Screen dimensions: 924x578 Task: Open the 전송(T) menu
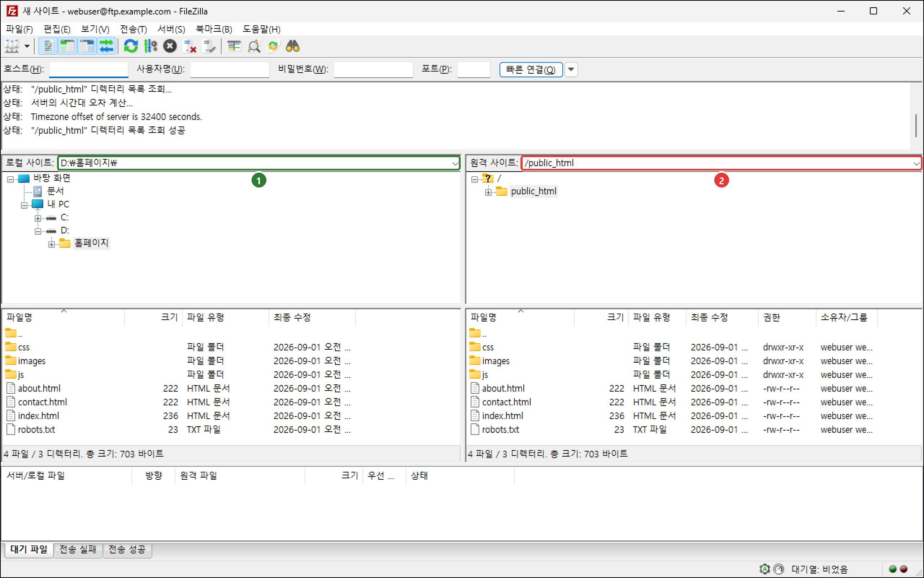(x=133, y=29)
